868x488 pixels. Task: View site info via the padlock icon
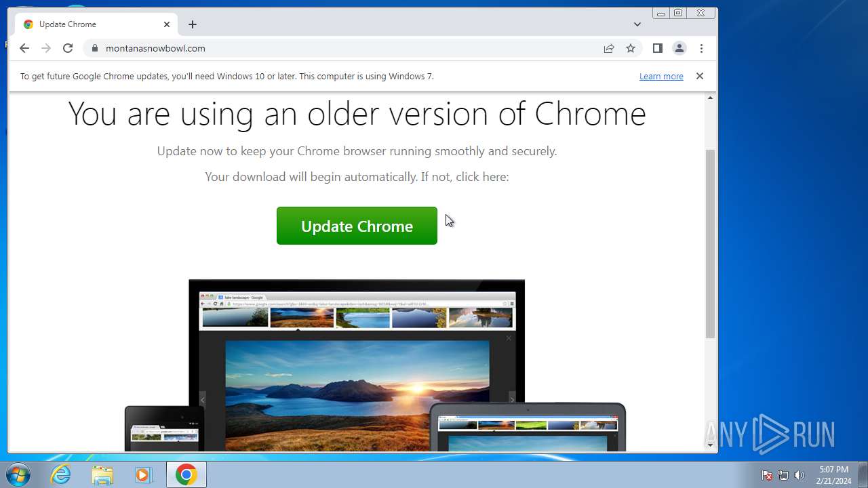(x=94, y=48)
